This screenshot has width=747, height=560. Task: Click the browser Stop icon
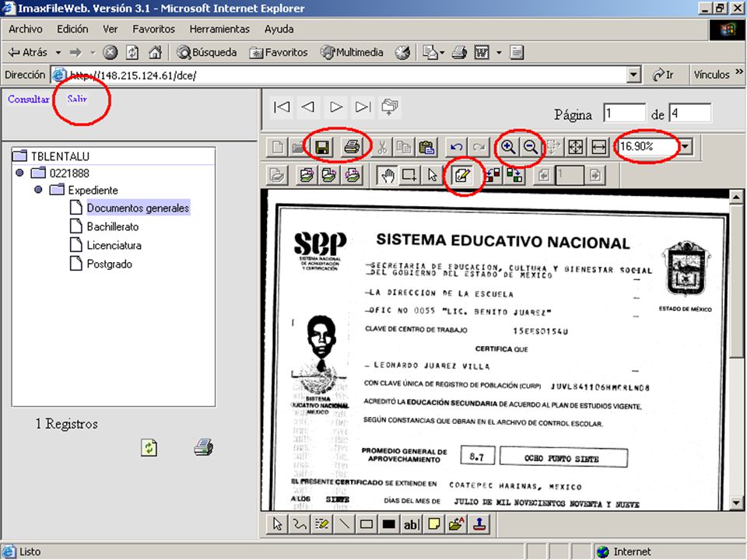point(110,52)
